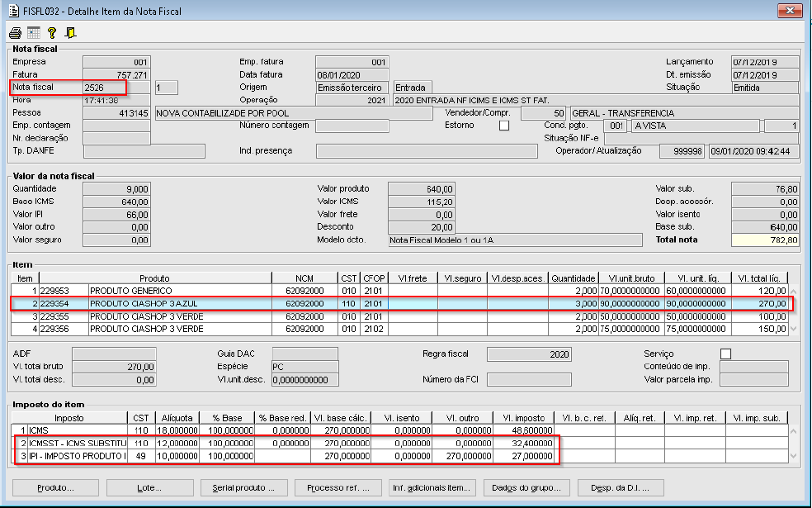Click Inf. adicionais item... button
The width and height of the screenshot is (812, 508).
432,487
